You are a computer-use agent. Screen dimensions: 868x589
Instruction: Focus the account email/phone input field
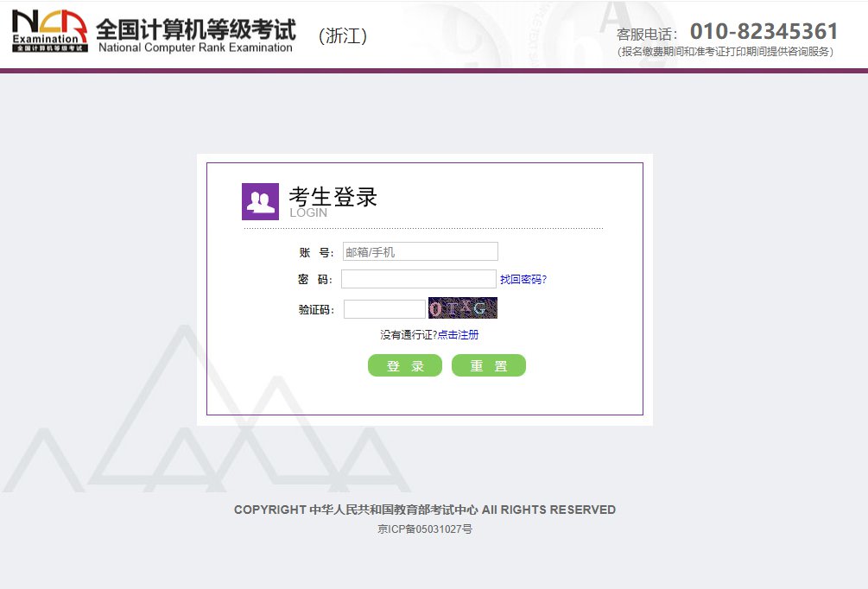tap(420, 251)
